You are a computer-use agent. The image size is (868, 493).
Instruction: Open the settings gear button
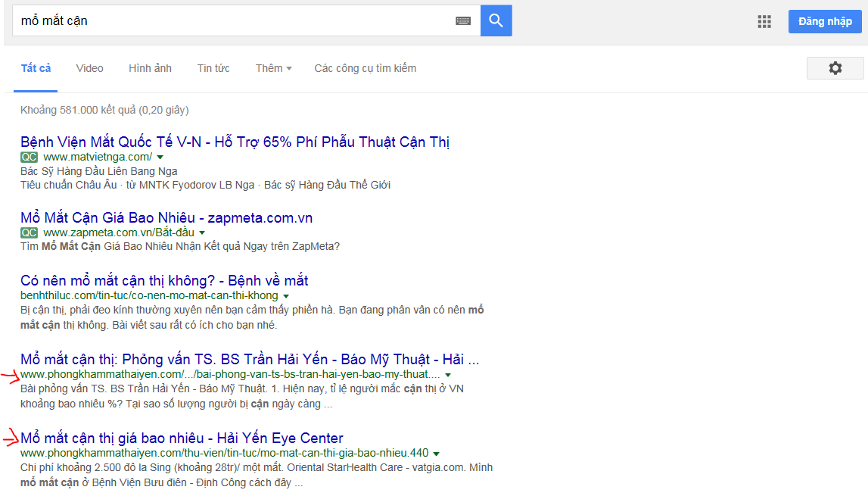pyautogui.click(x=835, y=68)
